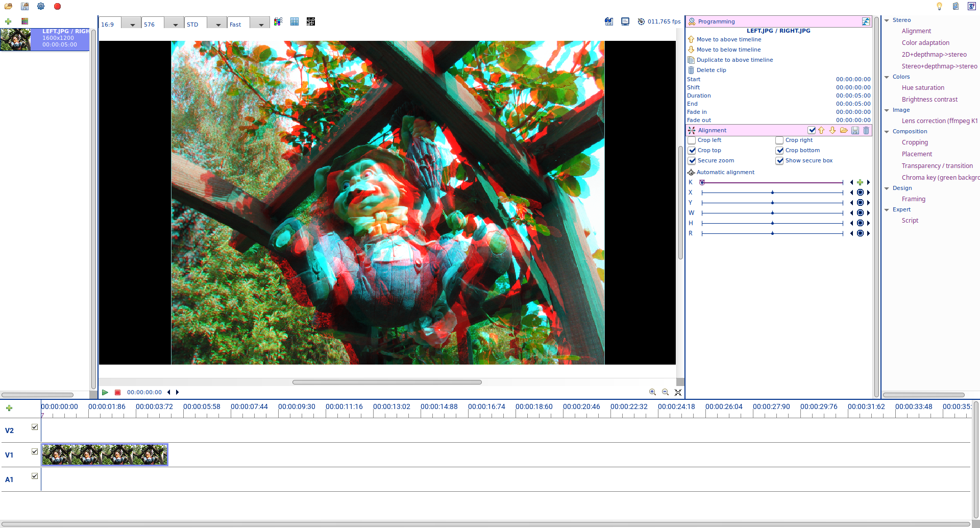Uncheck the Show secure box option
The height and width of the screenshot is (528, 980).
click(779, 161)
